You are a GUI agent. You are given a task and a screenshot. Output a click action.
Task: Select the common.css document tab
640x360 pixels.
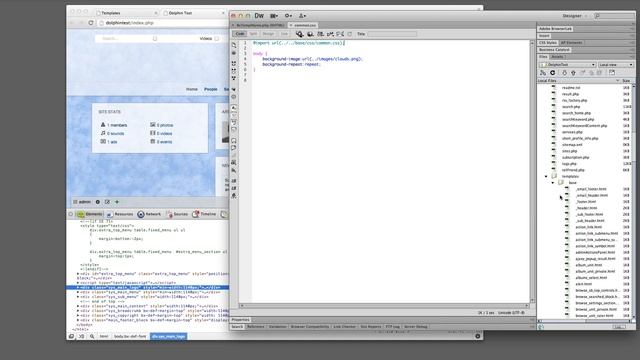[x=304, y=25]
